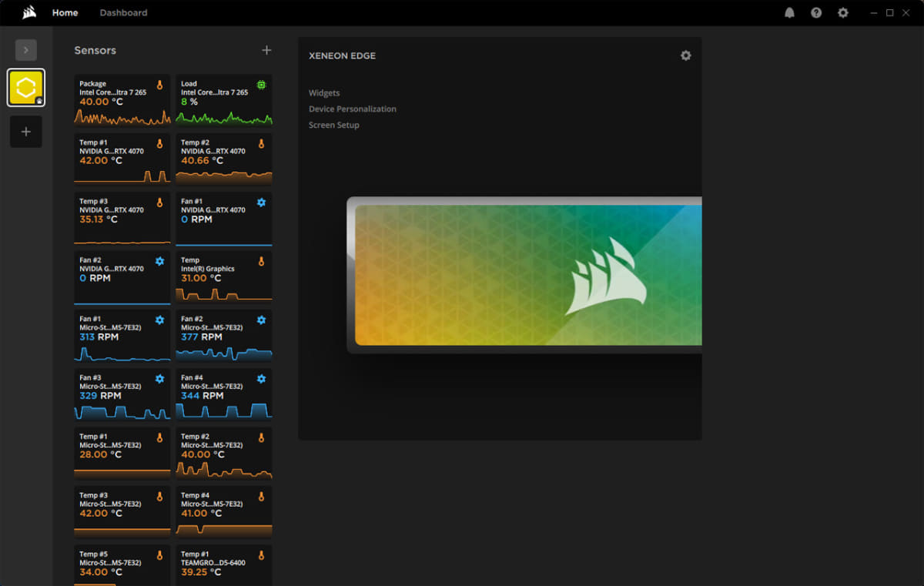Image resolution: width=924 pixels, height=586 pixels.
Task: Expand the left sidebar with chevron button
Action: pyautogui.click(x=25, y=50)
